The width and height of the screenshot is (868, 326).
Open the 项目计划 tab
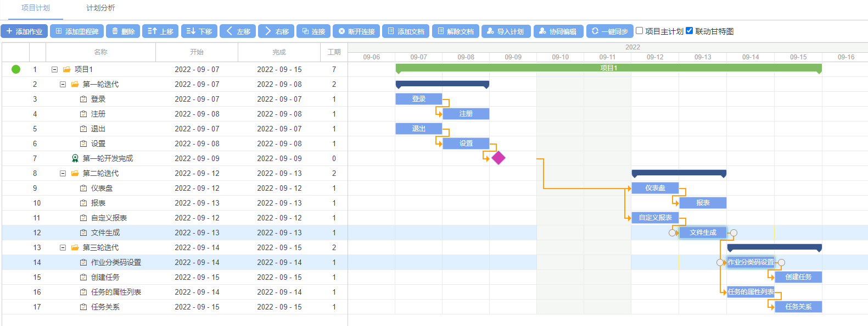tap(36, 8)
